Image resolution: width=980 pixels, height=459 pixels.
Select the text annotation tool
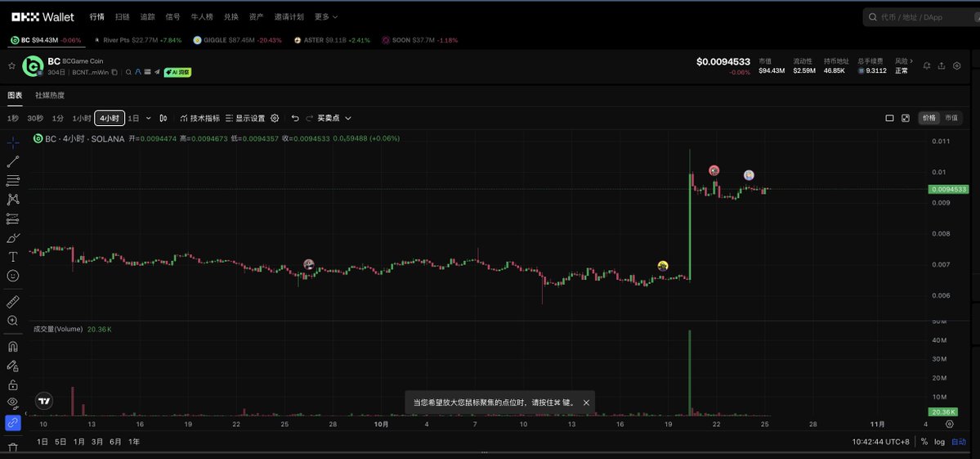coord(12,257)
